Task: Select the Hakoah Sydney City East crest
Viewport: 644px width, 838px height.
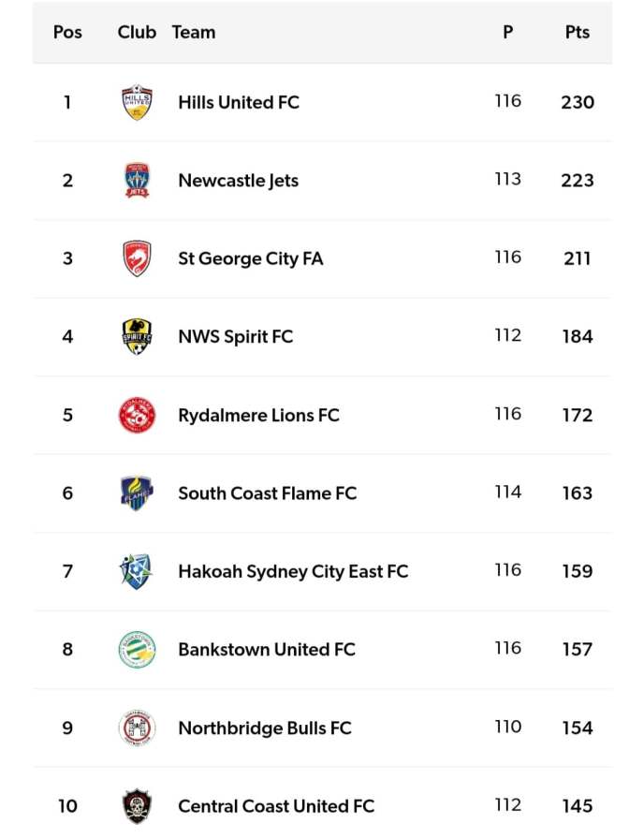Action: click(x=138, y=571)
